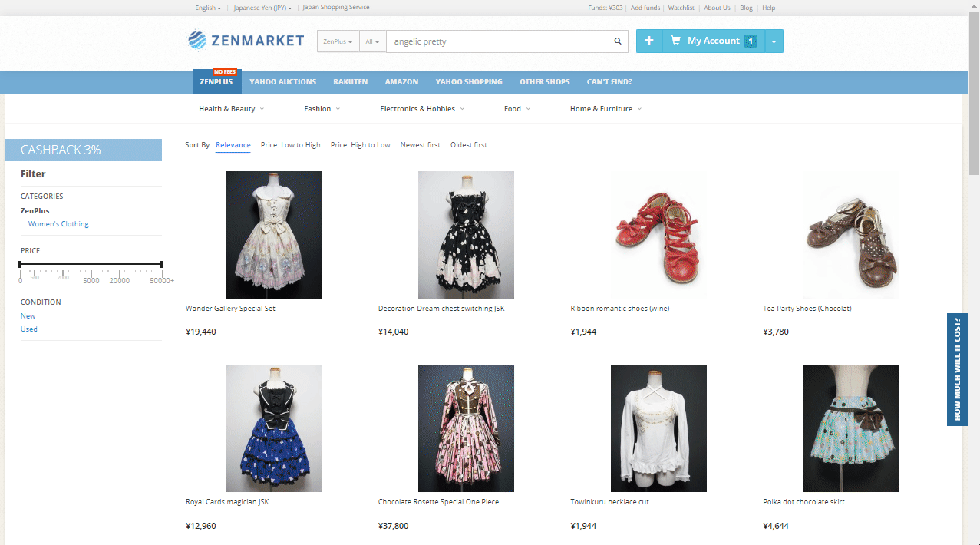This screenshot has height=545, width=980.
Task: Expand the Home & Furniture menu
Action: click(605, 109)
